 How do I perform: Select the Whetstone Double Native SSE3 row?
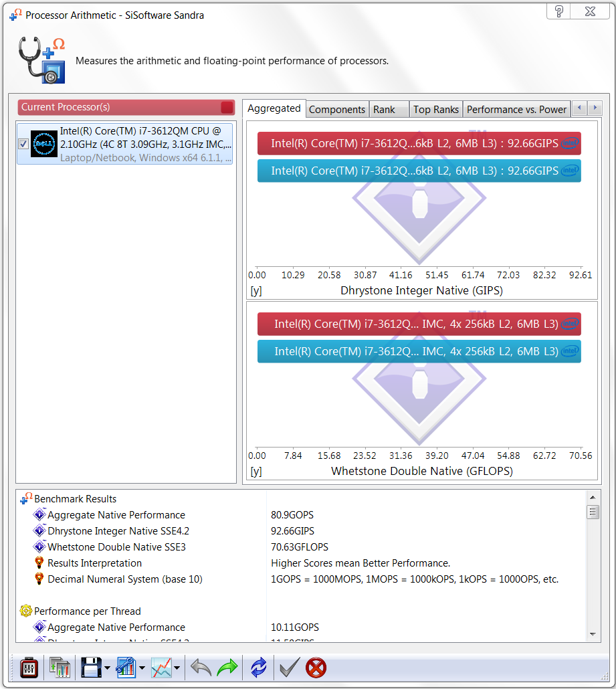click(x=301, y=547)
